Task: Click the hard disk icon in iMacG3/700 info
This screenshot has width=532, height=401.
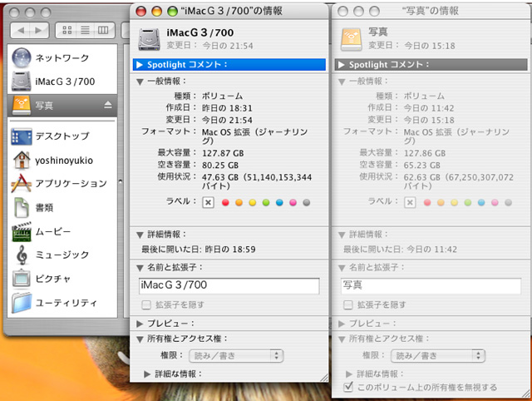Action: tap(149, 39)
